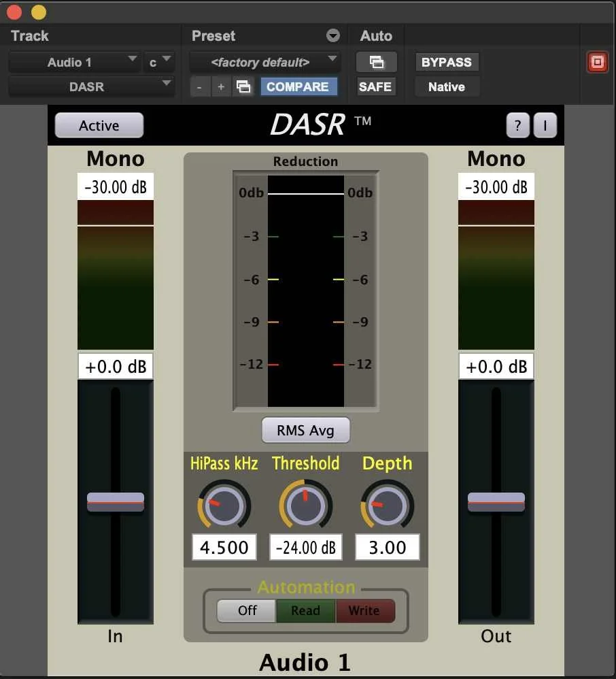This screenshot has height=679, width=616.
Task: Switch RMS Avg meter mode button
Action: coord(305,430)
